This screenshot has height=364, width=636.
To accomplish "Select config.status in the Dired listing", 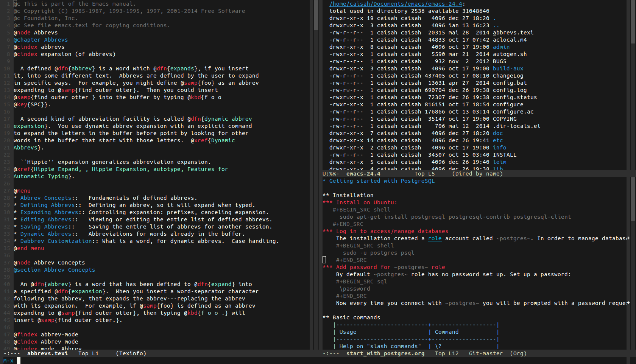I will tap(514, 97).
